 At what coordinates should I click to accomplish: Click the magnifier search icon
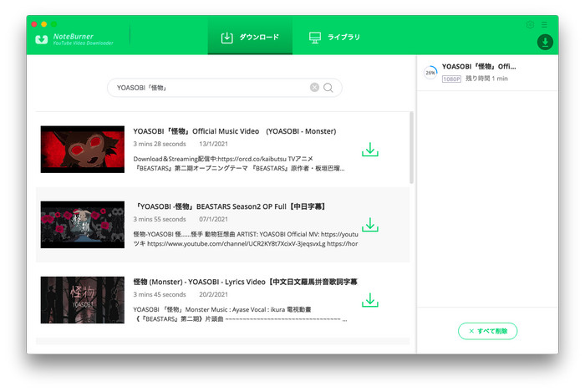(x=328, y=88)
